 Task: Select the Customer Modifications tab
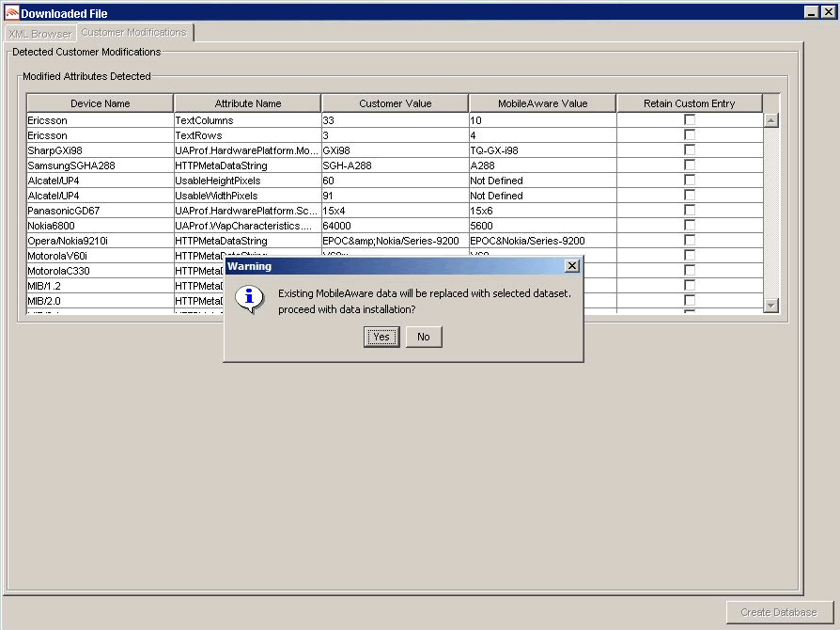click(x=134, y=32)
